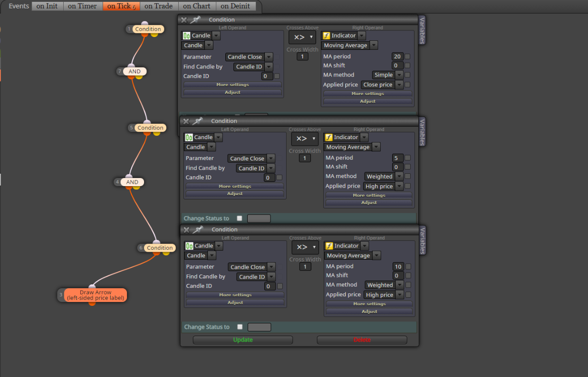Screen dimensions: 588x377
Task: Pin the Condition panel with MA period 10
Action: click(198, 229)
